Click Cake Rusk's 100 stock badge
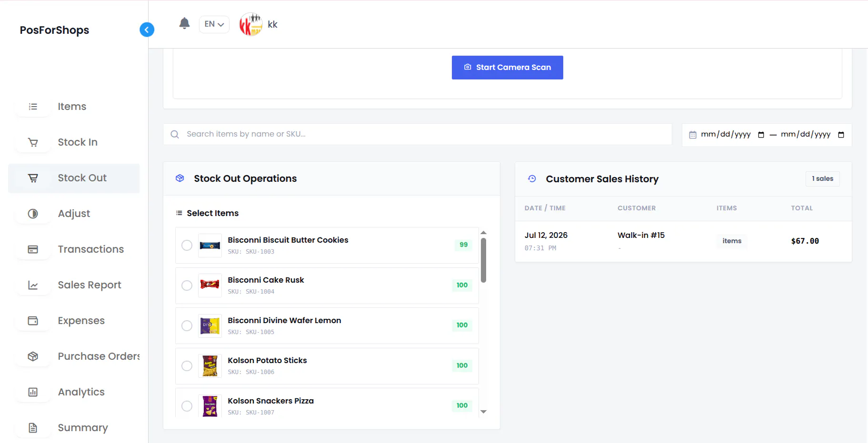The width and height of the screenshot is (868, 443). pos(462,285)
